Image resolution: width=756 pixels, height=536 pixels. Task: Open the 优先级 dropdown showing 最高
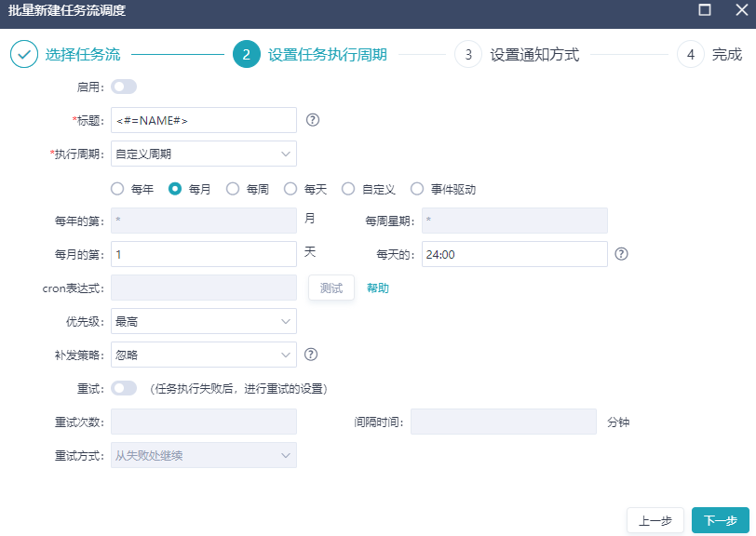tap(203, 321)
